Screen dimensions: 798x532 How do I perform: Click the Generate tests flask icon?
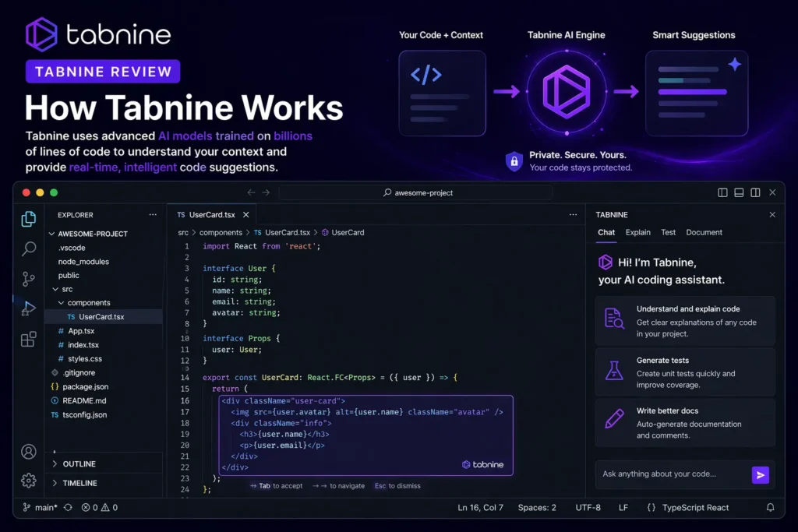tap(614, 370)
